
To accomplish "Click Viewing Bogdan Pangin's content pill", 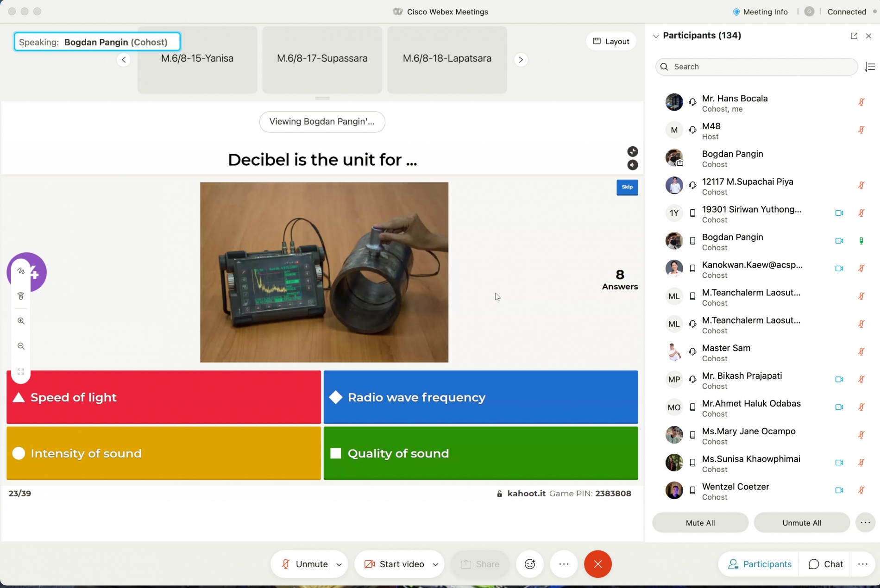I will click(322, 122).
